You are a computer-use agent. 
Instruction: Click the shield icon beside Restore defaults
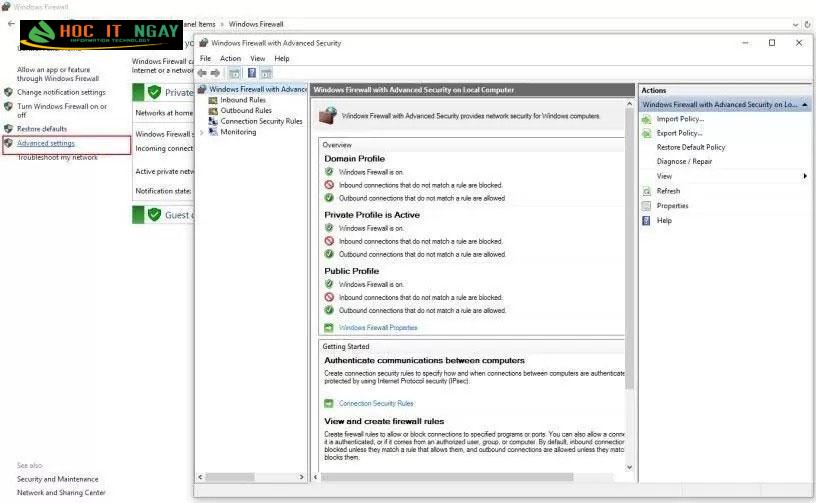pyautogui.click(x=8, y=129)
